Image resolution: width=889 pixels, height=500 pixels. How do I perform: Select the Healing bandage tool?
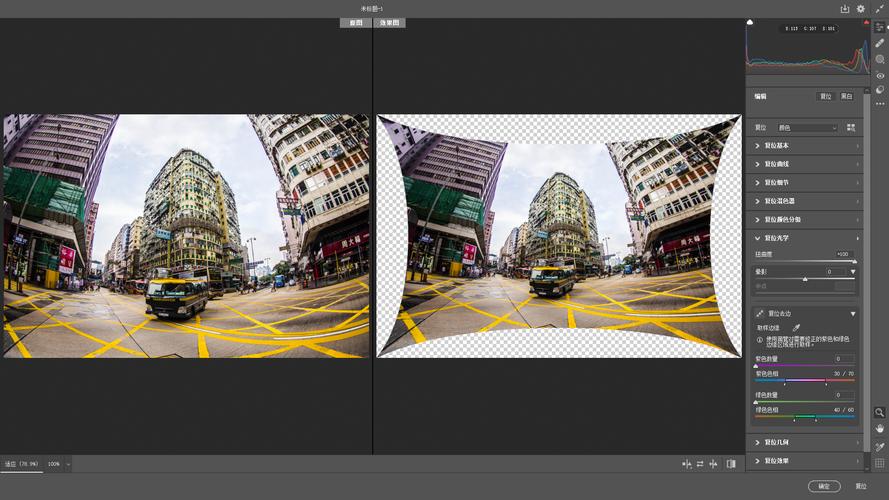pyautogui.click(x=879, y=43)
